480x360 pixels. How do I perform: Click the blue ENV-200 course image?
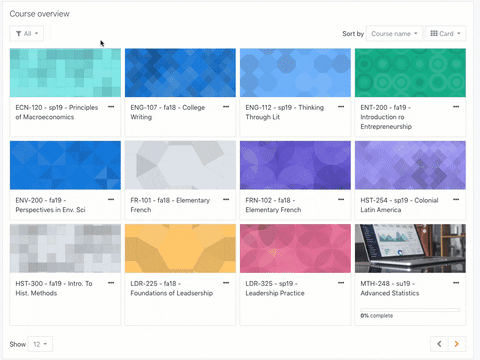[x=65, y=165]
